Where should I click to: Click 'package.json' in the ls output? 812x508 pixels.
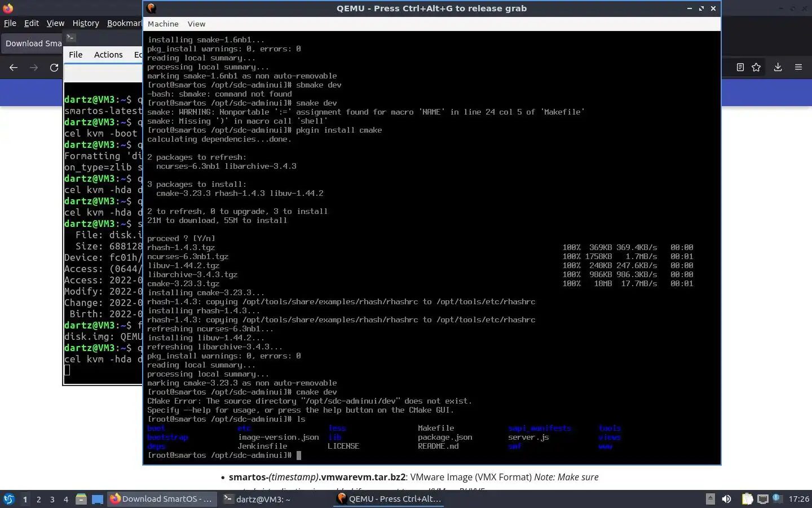click(445, 437)
